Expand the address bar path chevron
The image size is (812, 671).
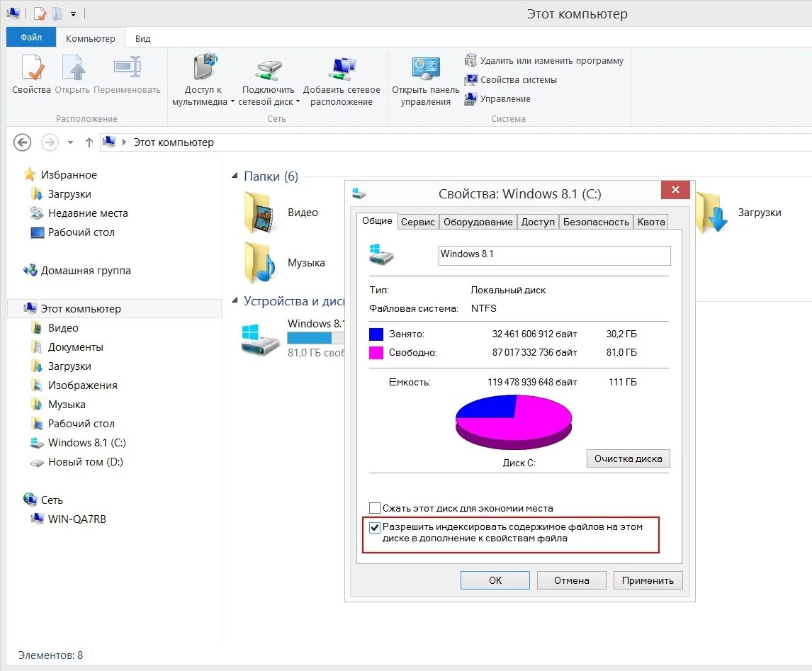coord(124,142)
